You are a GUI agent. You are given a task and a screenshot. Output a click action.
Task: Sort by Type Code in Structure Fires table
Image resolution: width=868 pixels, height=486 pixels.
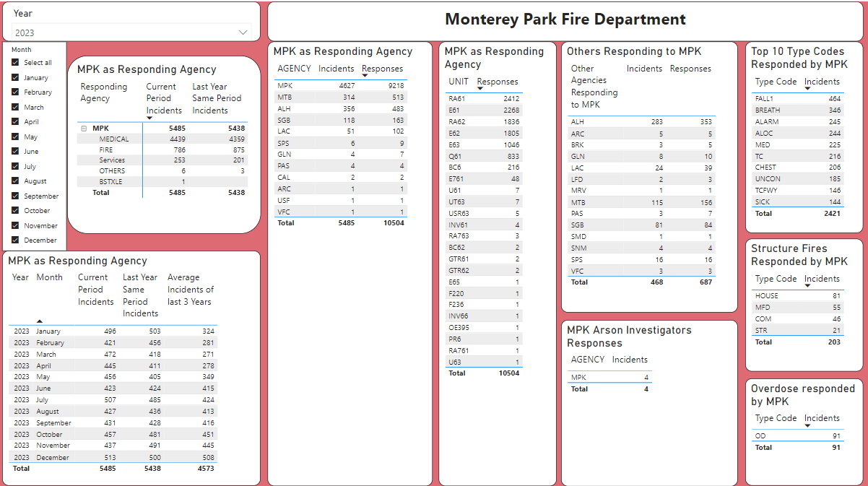click(x=776, y=278)
